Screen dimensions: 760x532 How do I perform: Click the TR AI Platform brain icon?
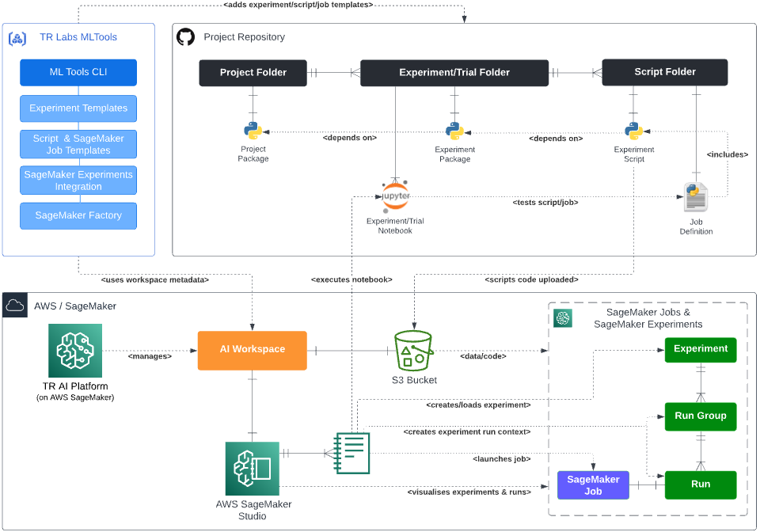coord(75,350)
